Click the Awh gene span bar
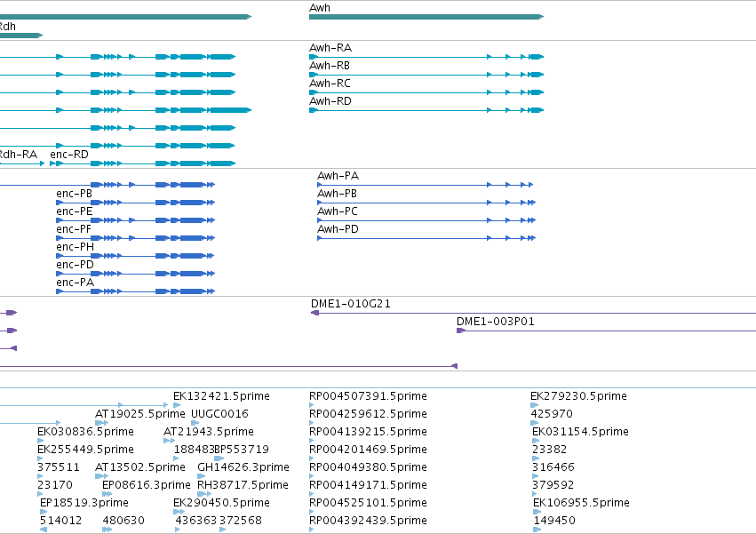The image size is (756, 534). (x=426, y=17)
